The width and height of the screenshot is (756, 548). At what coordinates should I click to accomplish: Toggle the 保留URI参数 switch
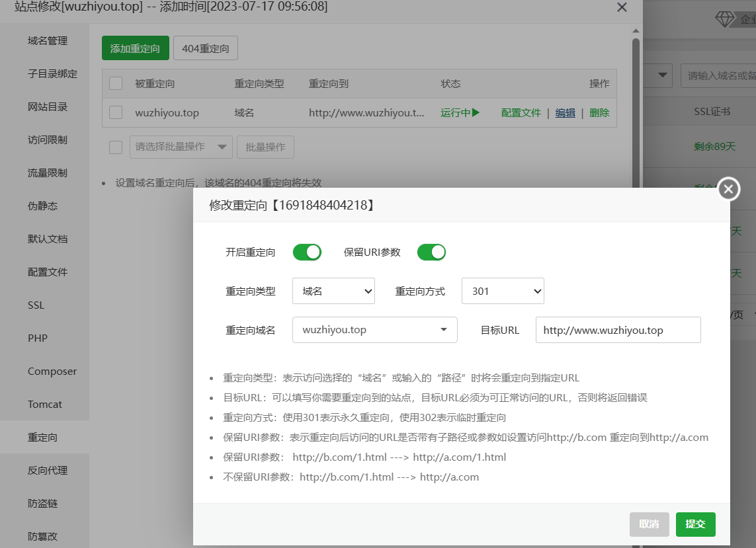click(431, 252)
